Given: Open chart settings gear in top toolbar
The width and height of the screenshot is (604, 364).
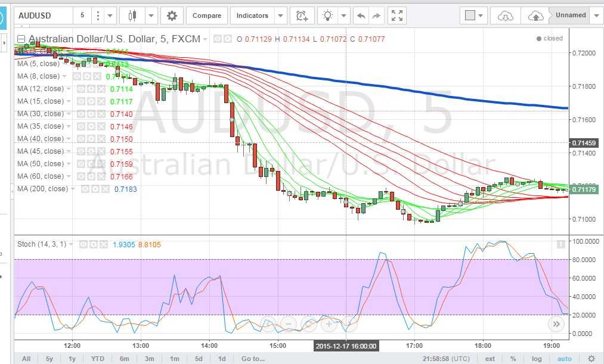Looking at the screenshot, I should coord(172,15).
